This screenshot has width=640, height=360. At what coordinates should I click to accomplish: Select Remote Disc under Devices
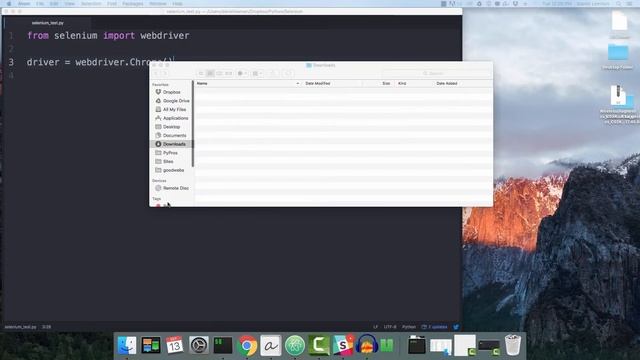171,188
